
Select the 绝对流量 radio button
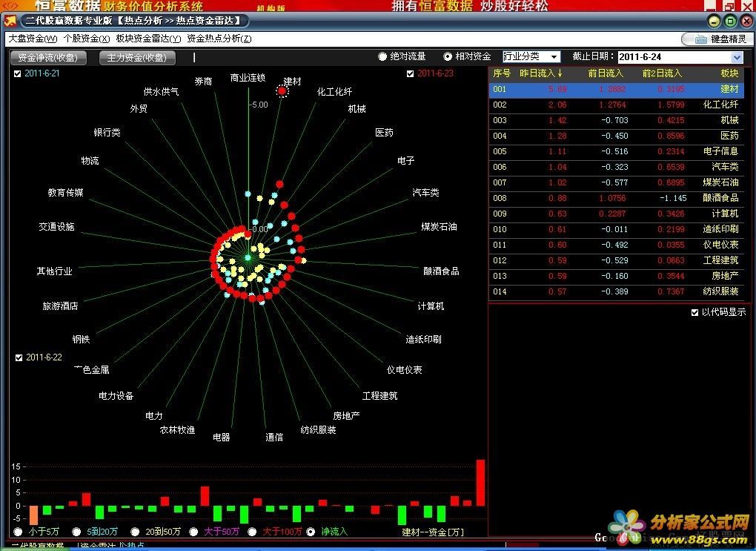pyautogui.click(x=382, y=57)
